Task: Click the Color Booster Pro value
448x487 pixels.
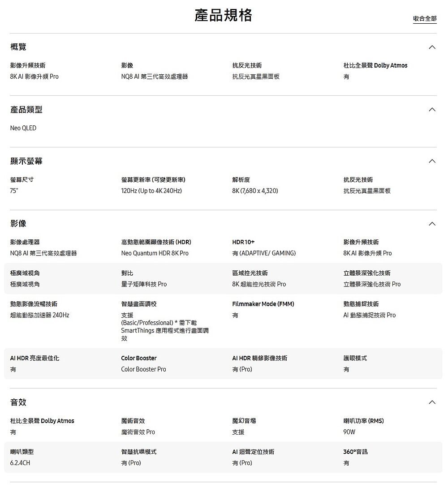Action: 143,369
